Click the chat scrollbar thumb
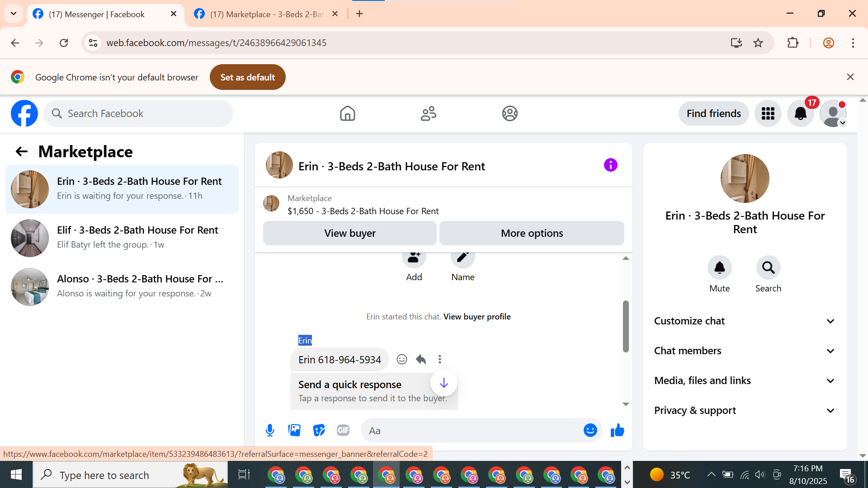Viewport: 868px width, 488px height. click(626, 325)
